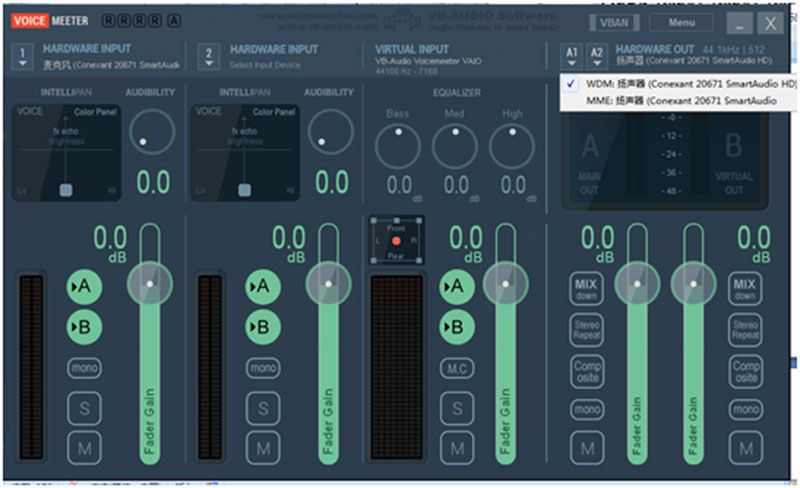This screenshot has width=800, height=488.
Task: Expand the A1 hardware output selector
Action: pos(571,56)
